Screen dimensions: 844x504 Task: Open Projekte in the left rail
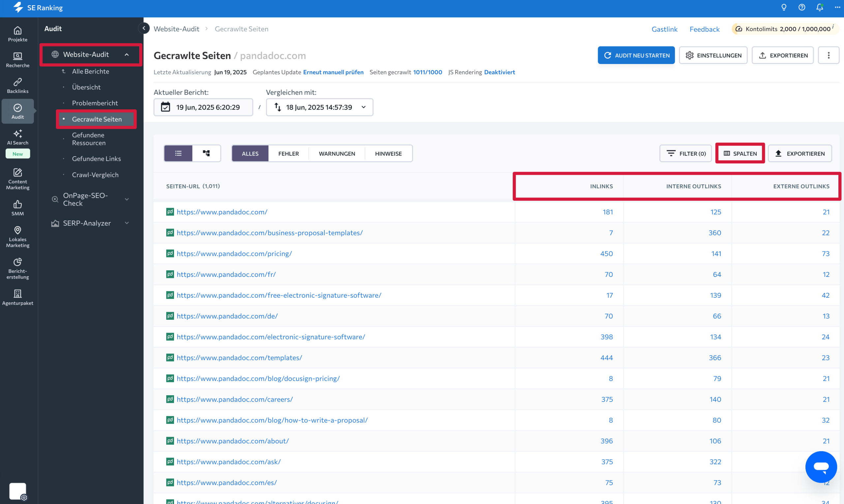18,34
